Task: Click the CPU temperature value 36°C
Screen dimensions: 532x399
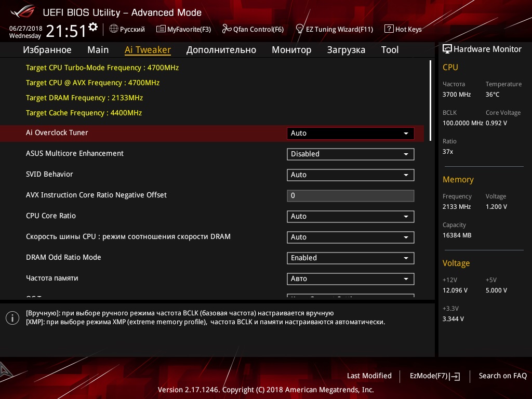Action: click(x=493, y=95)
